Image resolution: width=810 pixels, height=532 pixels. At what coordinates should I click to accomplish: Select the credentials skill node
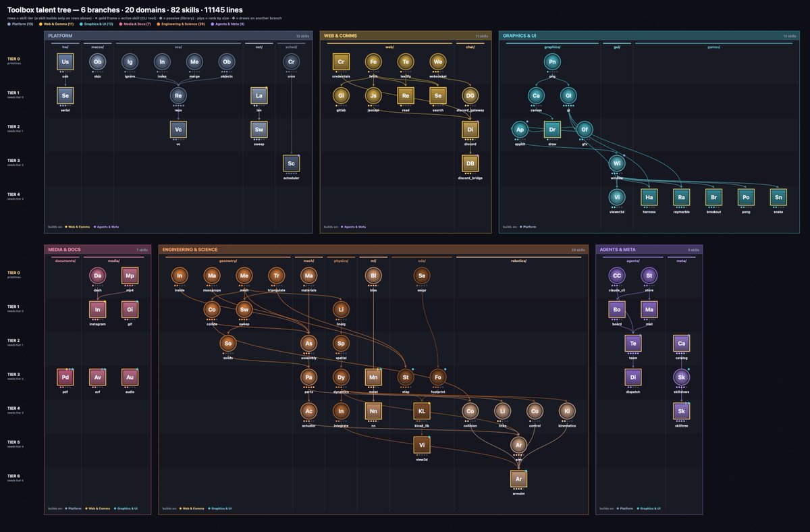coord(342,62)
